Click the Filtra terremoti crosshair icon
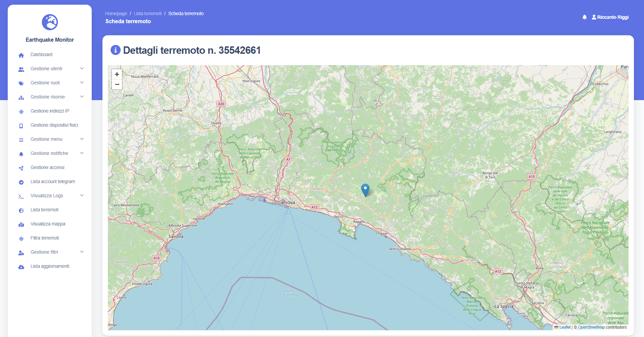The width and height of the screenshot is (644, 337). [21, 239]
